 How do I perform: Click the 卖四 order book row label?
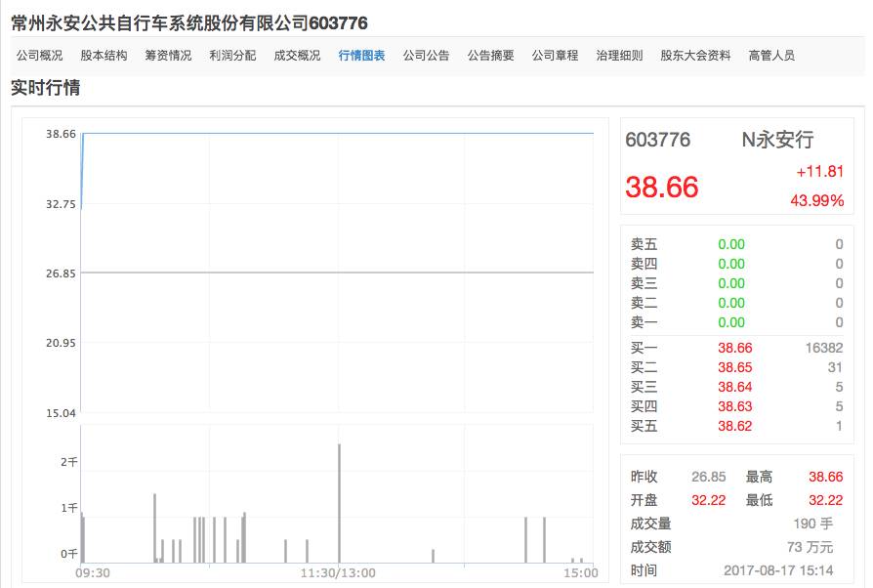pos(644,264)
